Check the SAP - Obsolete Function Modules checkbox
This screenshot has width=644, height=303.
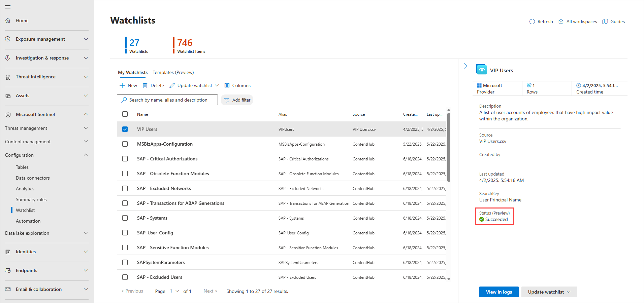coord(125,174)
